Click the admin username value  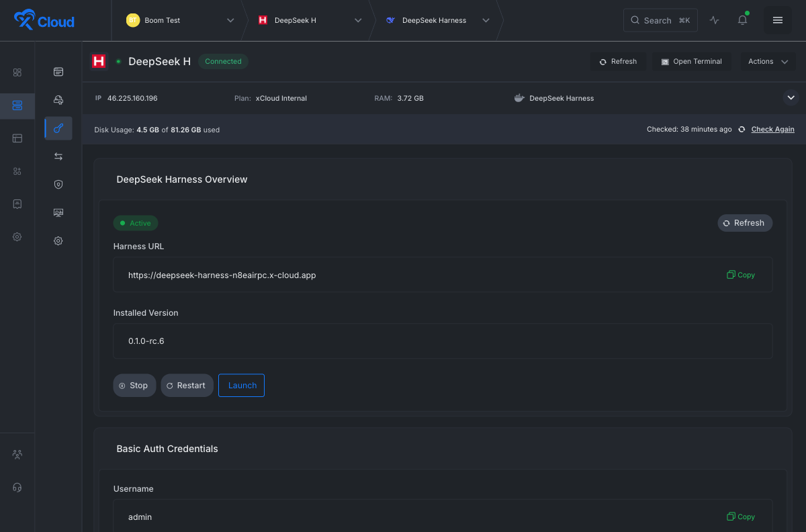point(140,517)
